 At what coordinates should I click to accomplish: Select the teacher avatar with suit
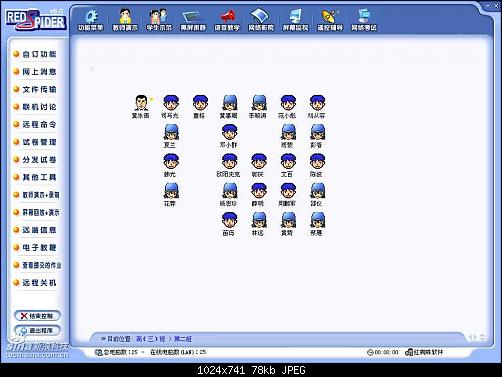[x=141, y=103]
